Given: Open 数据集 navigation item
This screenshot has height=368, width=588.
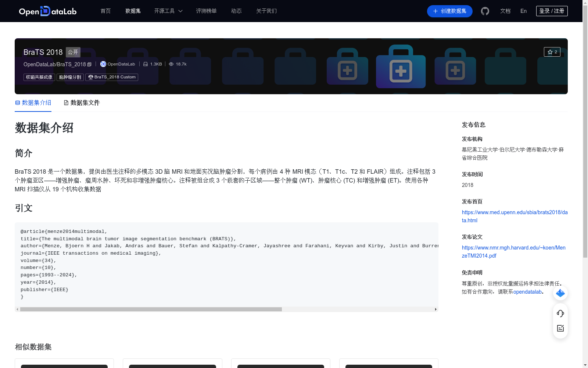Looking at the screenshot, I should [133, 11].
